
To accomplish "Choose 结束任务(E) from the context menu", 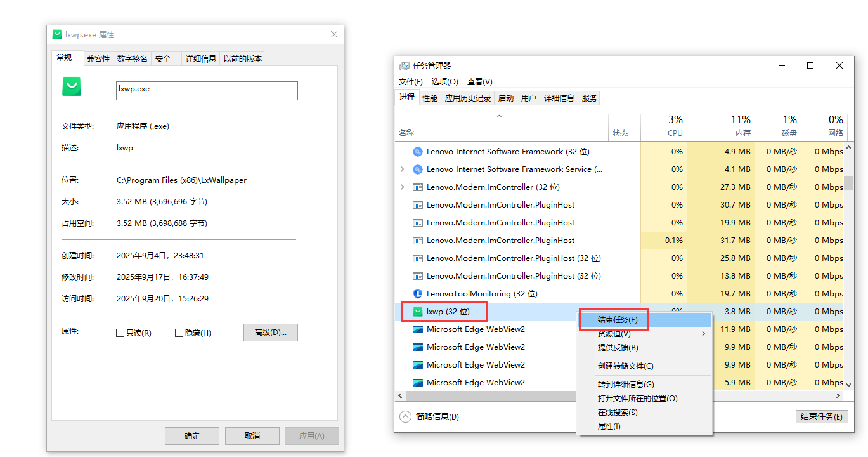I will tap(644, 320).
